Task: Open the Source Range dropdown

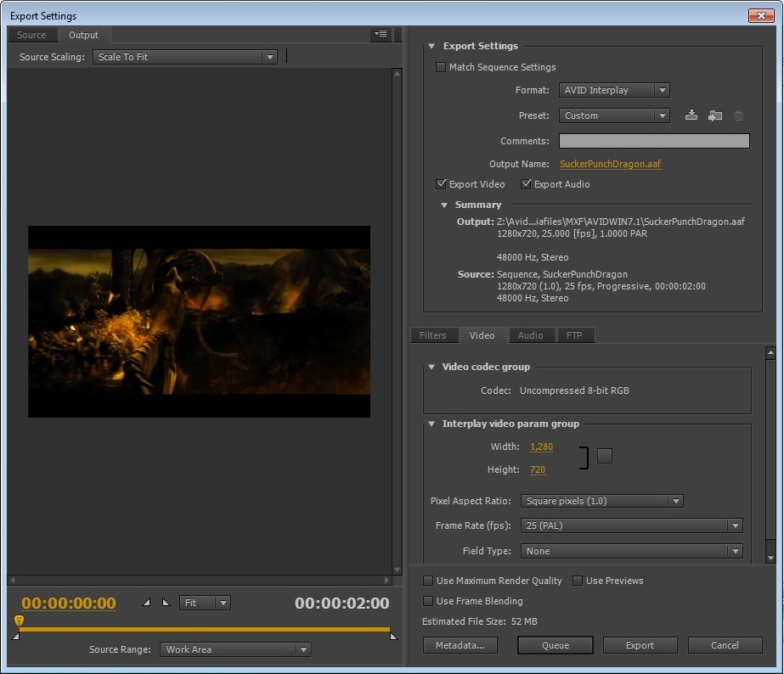Action: click(235, 649)
